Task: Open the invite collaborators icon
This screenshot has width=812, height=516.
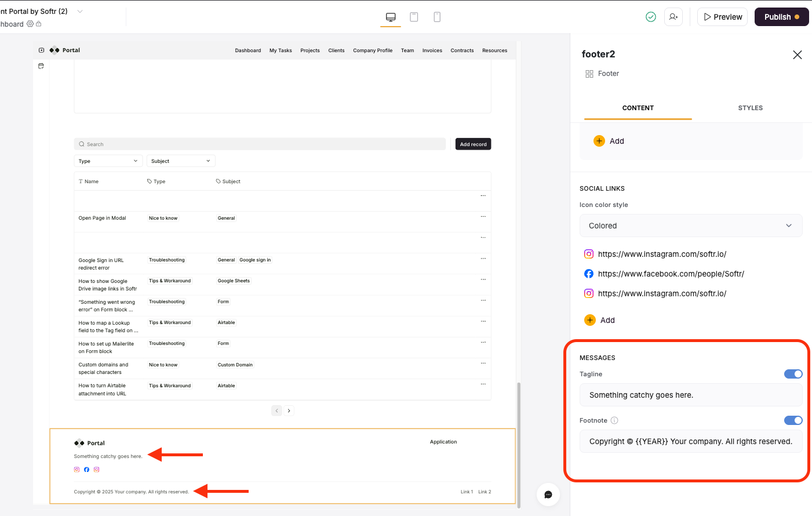Action: pos(673,17)
